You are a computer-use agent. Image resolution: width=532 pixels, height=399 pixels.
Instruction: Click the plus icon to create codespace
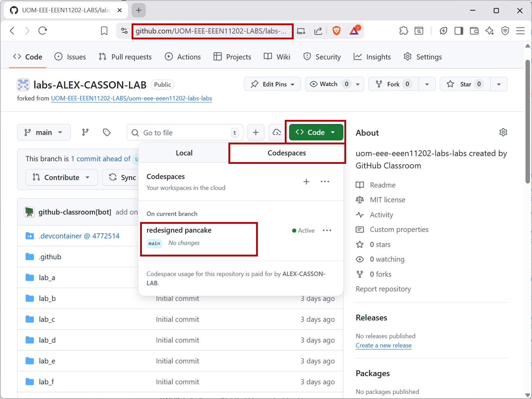coord(306,182)
